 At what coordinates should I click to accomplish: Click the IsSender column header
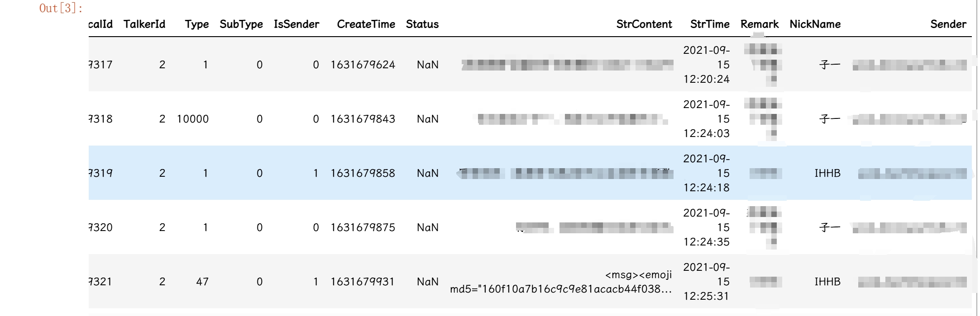point(296,24)
